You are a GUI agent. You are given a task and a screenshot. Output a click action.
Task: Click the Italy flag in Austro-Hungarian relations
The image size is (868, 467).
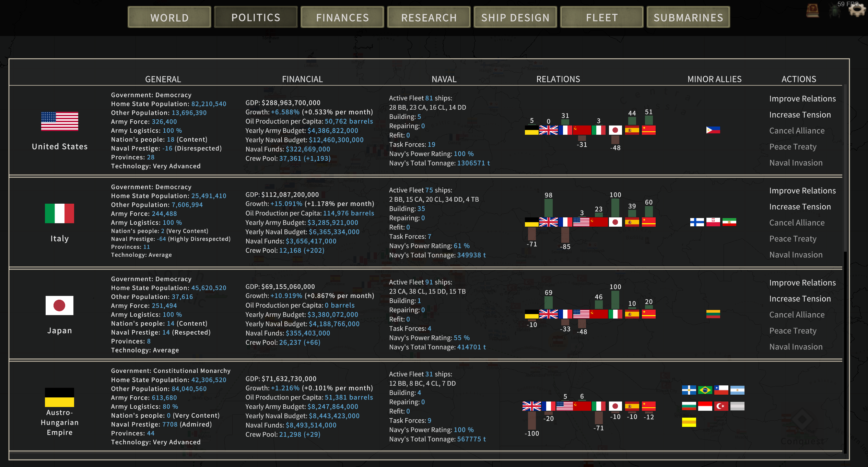(x=598, y=406)
